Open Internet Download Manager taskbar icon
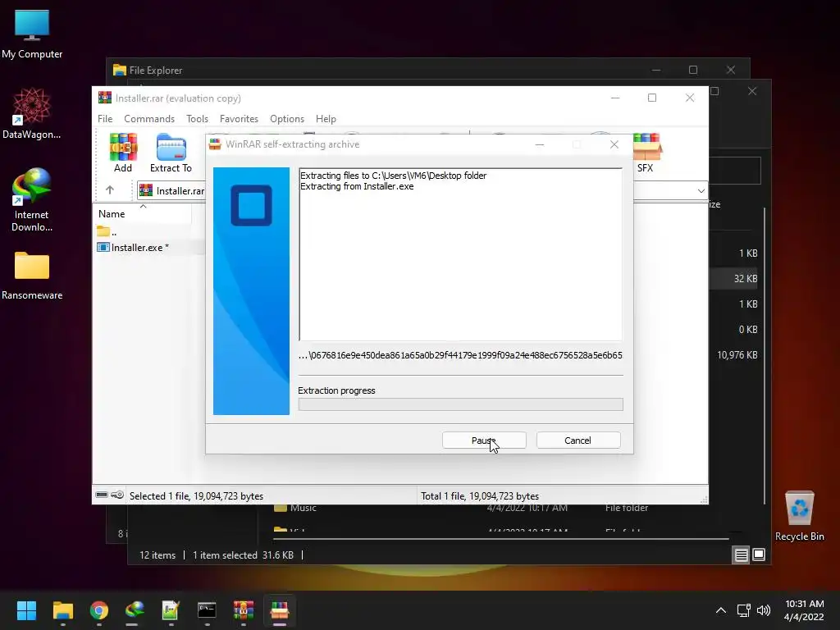 coord(135,610)
